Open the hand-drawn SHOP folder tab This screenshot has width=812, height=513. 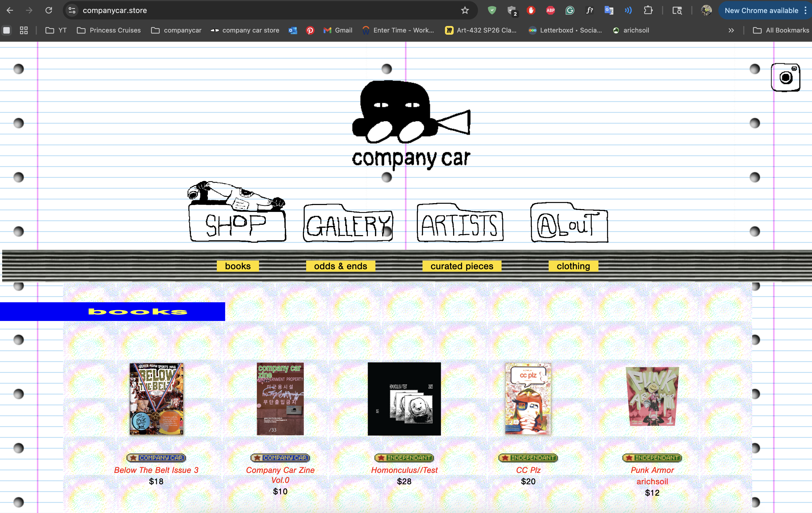click(x=237, y=225)
